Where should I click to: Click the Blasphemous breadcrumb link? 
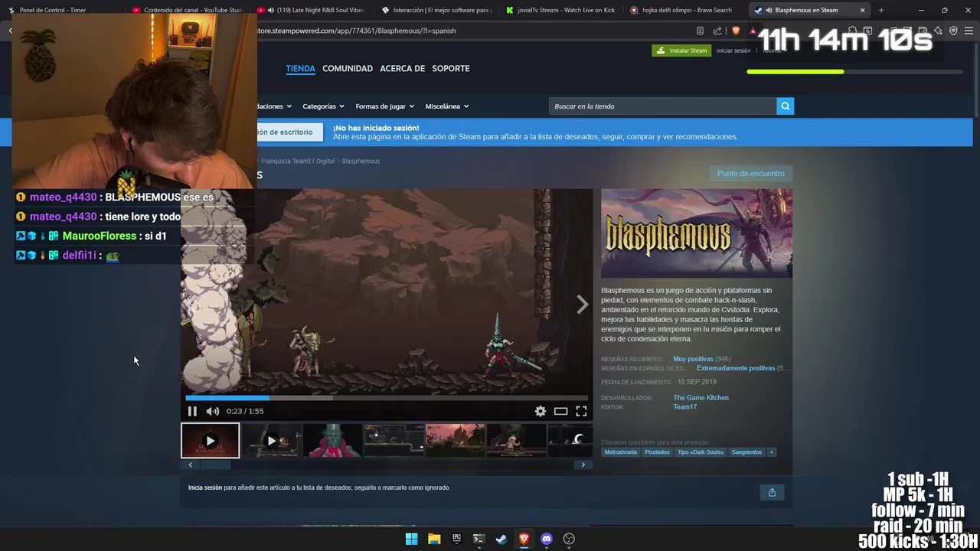pos(361,161)
